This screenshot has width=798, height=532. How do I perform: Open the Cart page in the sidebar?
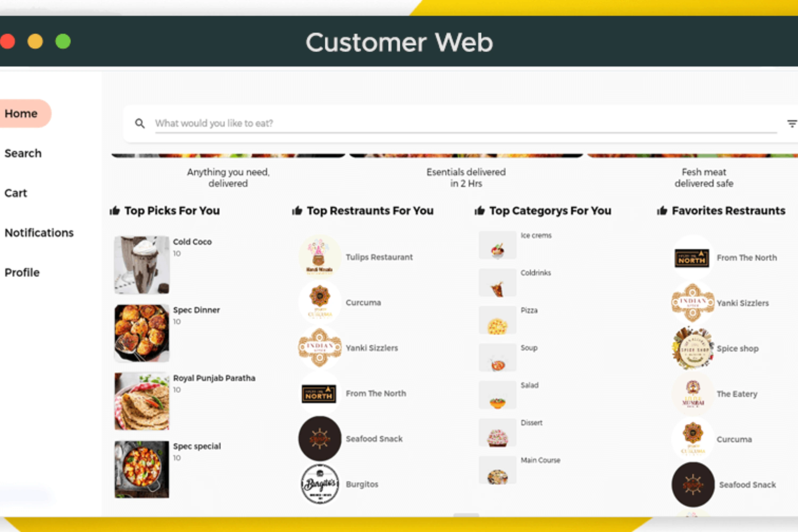[x=16, y=193]
